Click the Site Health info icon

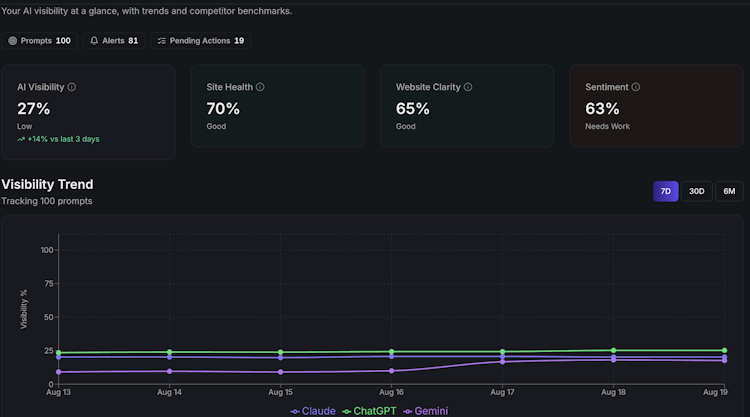click(x=260, y=87)
